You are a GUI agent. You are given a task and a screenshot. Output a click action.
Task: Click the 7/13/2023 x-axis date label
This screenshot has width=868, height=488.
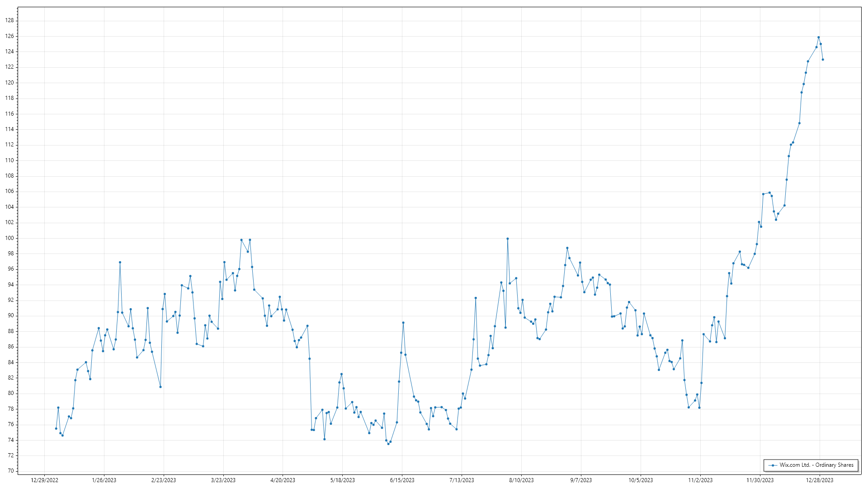(x=462, y=480)
